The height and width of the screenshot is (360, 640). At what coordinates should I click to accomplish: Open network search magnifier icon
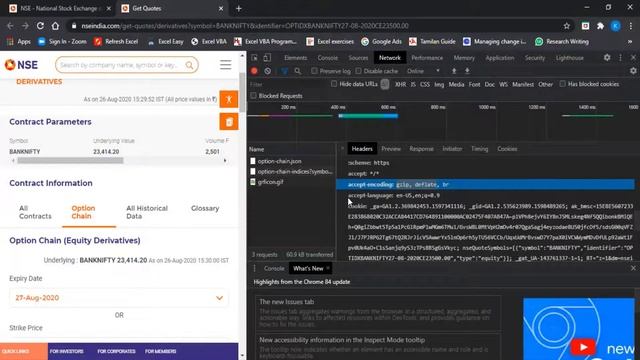tap(298, 71)
